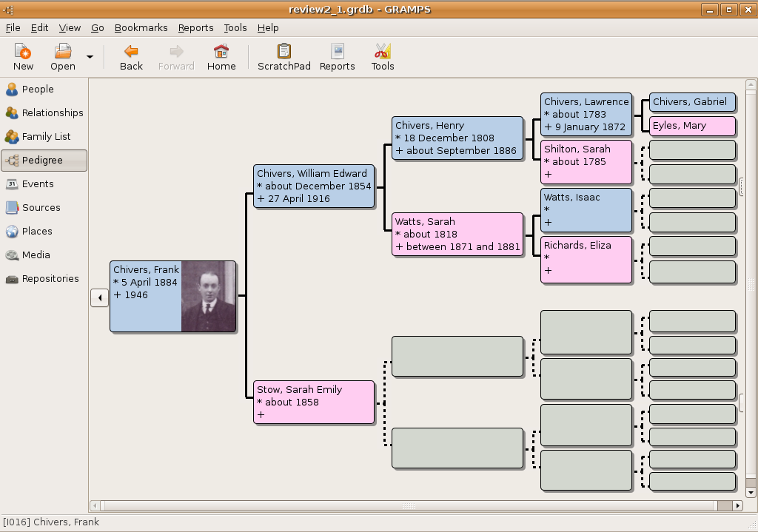Open the Bookmarks menu
Screen dimensions: 758x532
tap(141, 27)
